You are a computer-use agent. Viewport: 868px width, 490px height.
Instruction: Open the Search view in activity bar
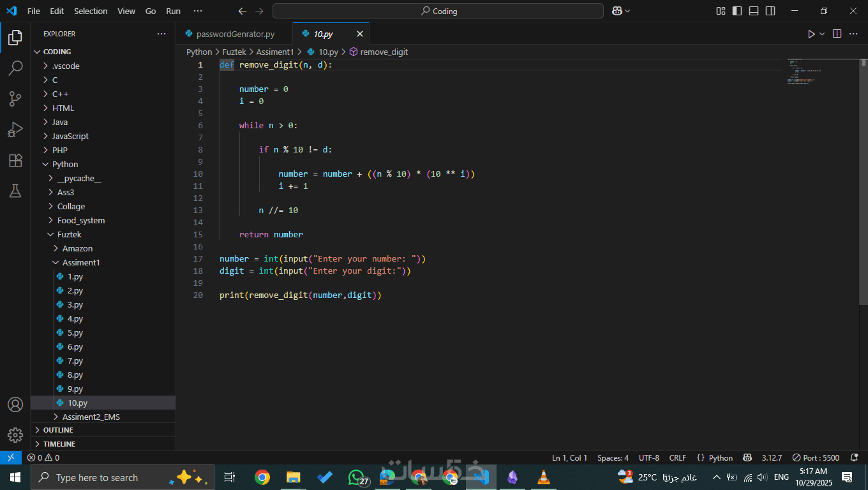point(15,68)
